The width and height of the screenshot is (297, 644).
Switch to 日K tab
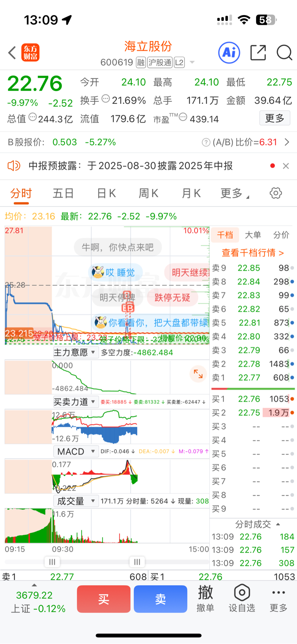click(x=106, y=193)
